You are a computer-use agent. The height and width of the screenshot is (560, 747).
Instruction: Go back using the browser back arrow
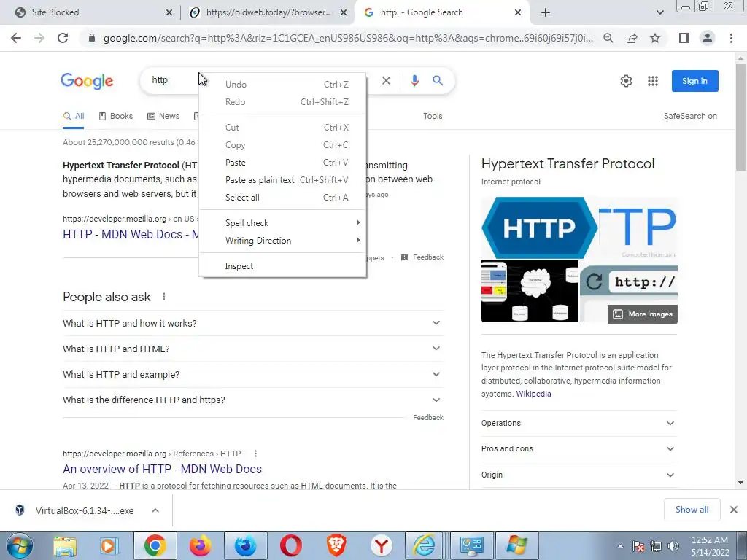16,38
